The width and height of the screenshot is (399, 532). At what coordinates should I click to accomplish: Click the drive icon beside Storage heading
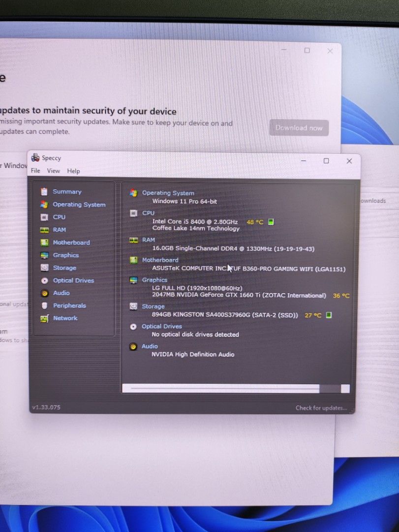pos(133,306)
